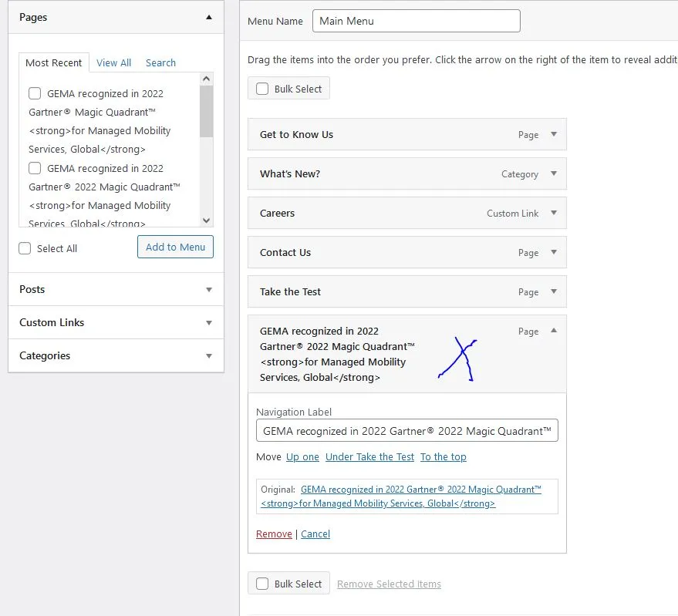678x616 pixels.
Task: Switch to the Most Recent tab
Action: point(54,62)
